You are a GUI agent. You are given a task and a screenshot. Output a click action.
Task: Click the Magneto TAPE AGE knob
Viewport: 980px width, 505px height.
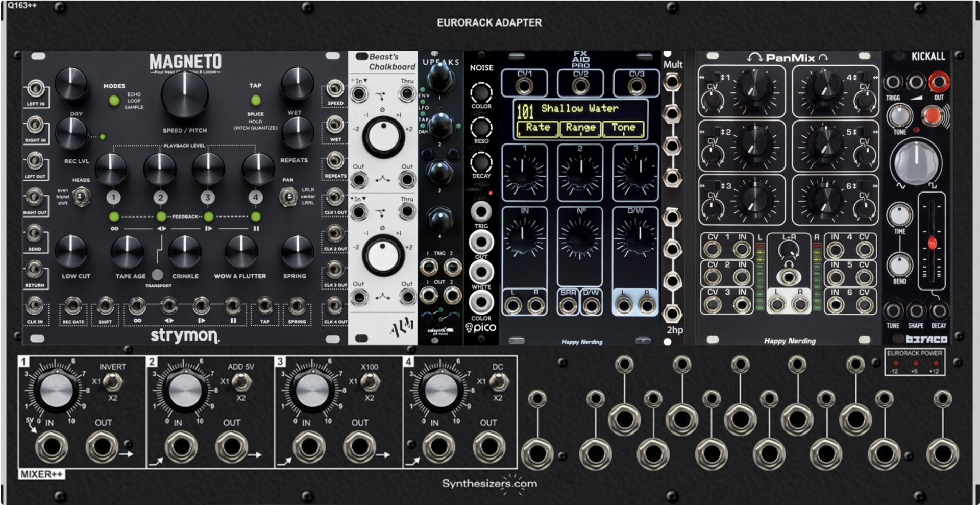128,251
